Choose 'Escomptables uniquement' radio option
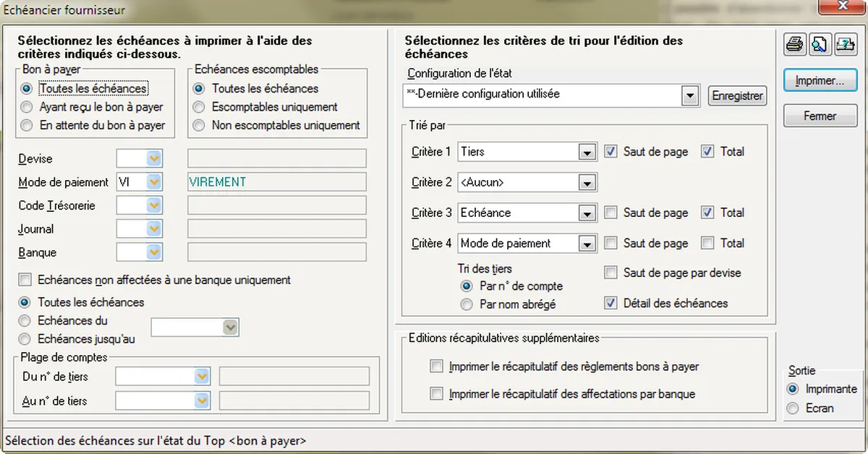This screenshot has width=868, height=454. [x=198, y=107]
